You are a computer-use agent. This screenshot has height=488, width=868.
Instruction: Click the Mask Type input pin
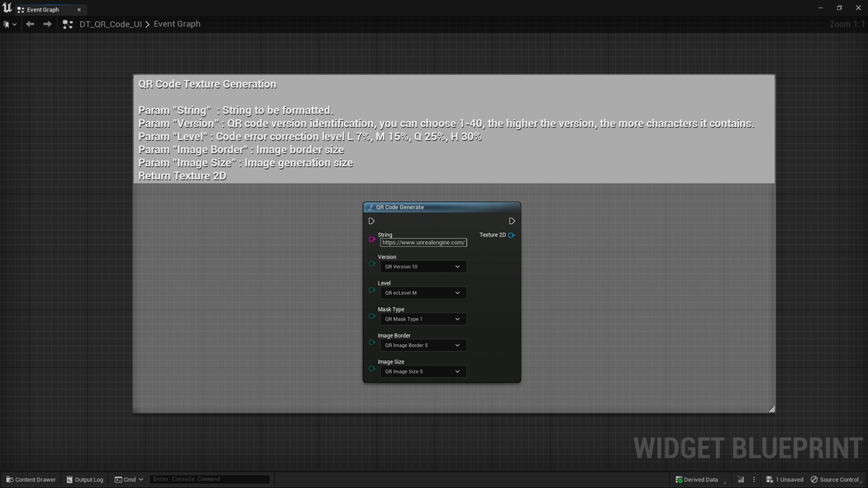pos(372,316)
